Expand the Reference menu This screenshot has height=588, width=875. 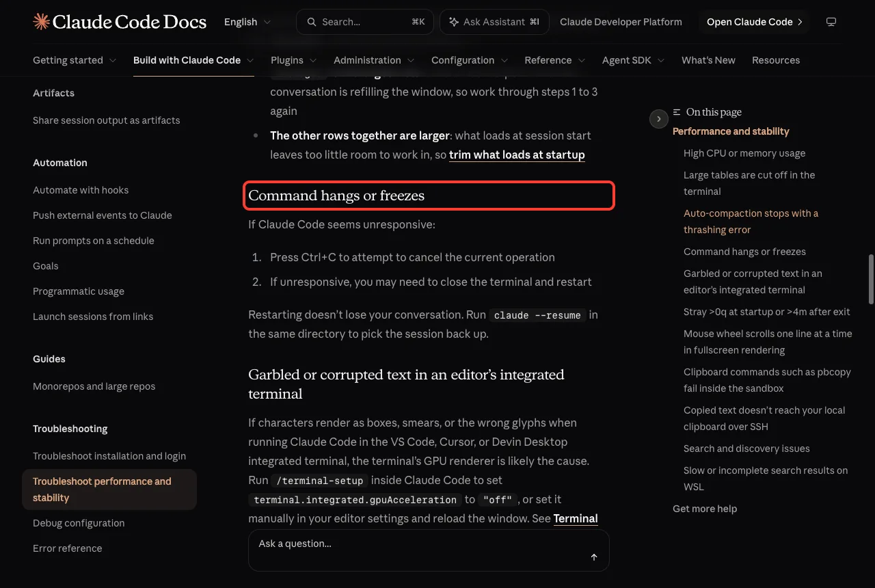point(555,60)
